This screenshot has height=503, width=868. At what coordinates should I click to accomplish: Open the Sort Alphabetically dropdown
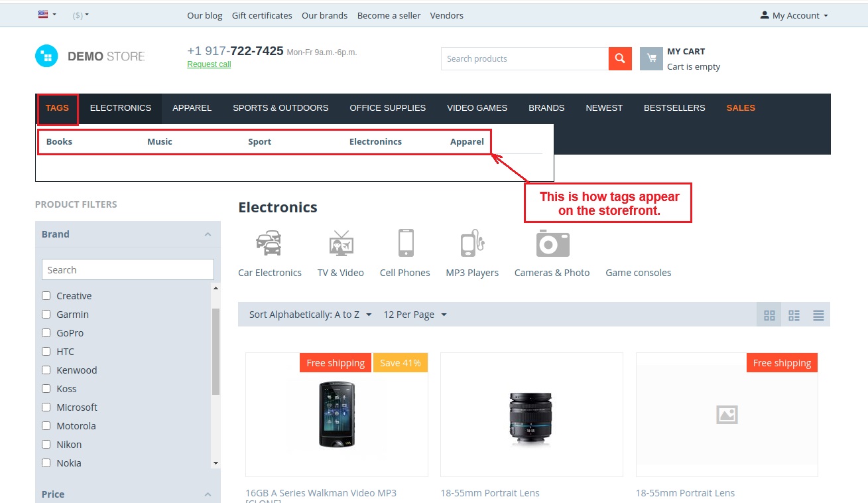(x=310, y=315)
